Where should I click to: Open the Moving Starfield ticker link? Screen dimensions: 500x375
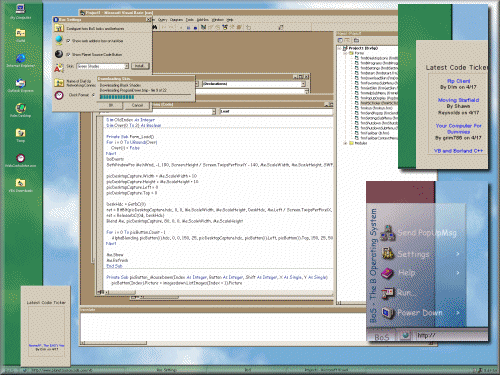click(458, 100)
